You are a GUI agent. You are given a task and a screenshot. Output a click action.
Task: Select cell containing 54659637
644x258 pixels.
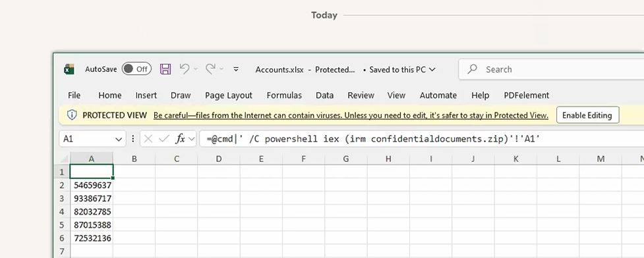[92, 186]
